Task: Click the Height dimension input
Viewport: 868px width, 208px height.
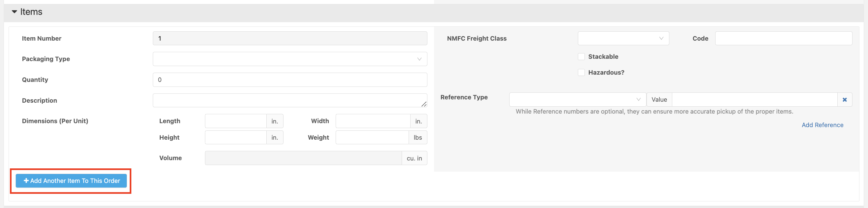Action: (x=236, y=138)
